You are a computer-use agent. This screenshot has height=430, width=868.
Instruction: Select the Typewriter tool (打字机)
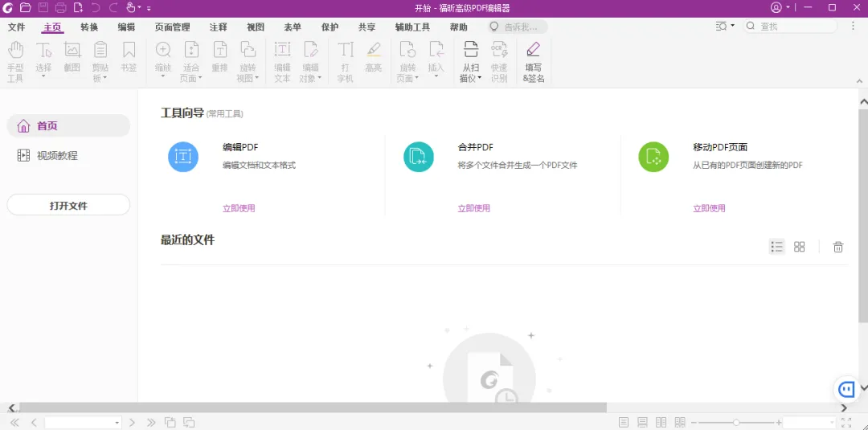pyautogui.click(x=346, y=61)
